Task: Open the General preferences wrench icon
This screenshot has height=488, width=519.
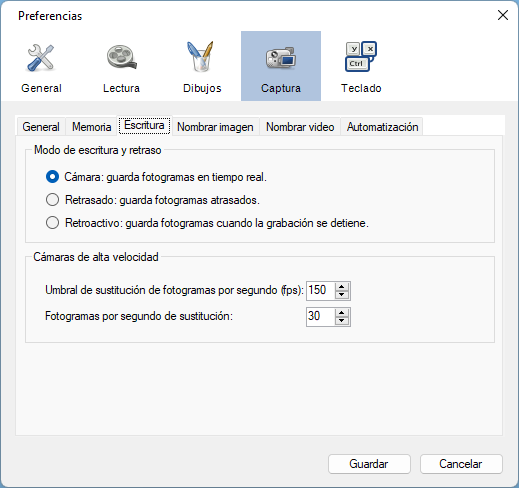Action: point(41,58)
